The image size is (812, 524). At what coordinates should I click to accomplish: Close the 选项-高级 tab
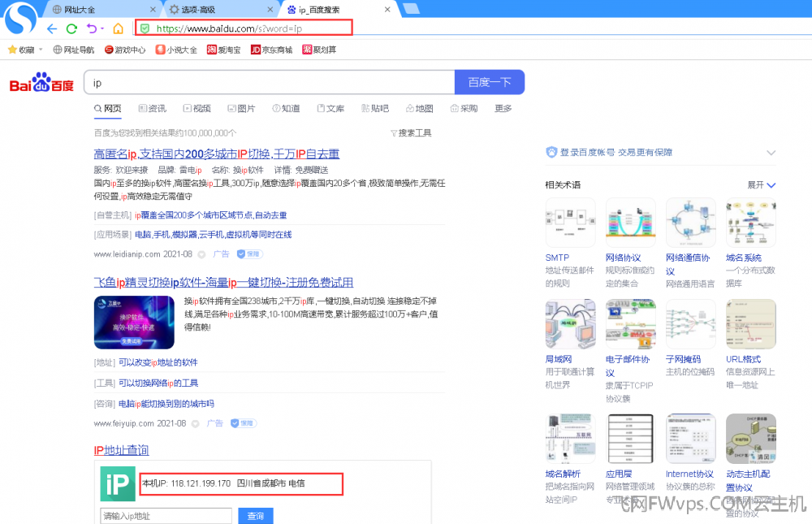pyautogui.click(x=270, y=9)
